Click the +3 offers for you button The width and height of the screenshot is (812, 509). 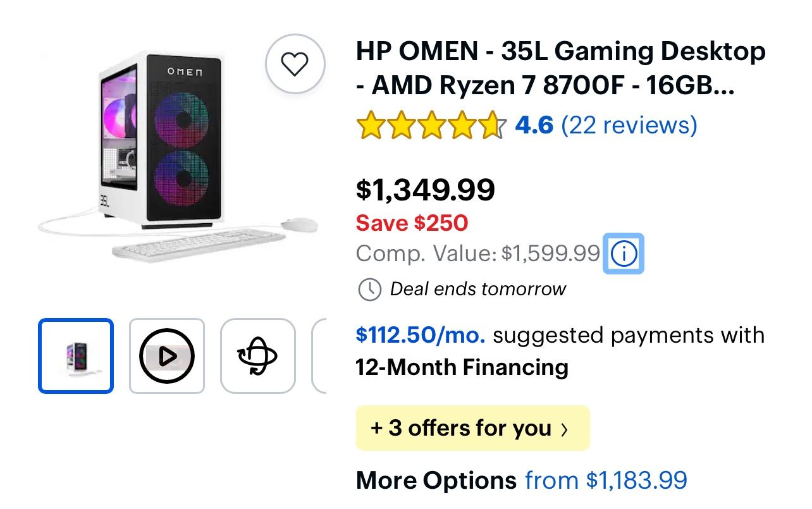click(472, 428)
